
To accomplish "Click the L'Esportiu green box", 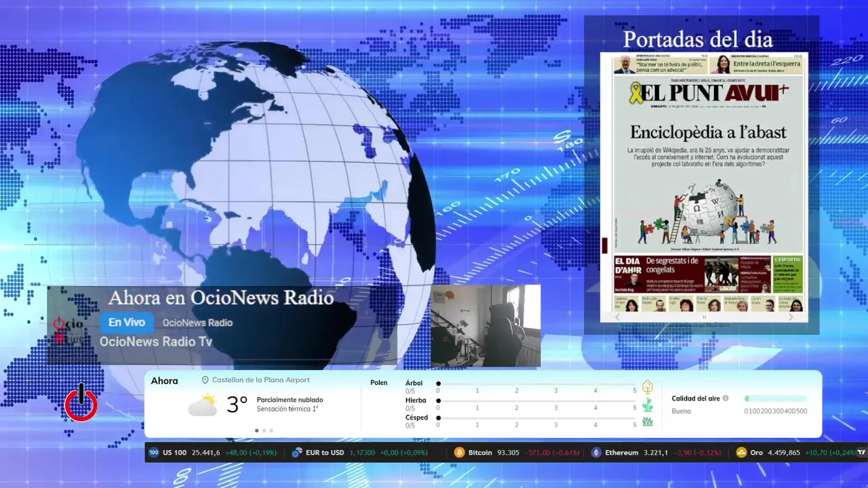I will click(787, 274).
